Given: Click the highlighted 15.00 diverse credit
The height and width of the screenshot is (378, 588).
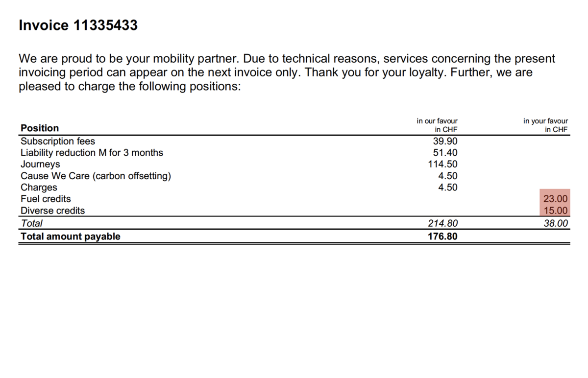Looking at the screenshot, I should 556,211.
